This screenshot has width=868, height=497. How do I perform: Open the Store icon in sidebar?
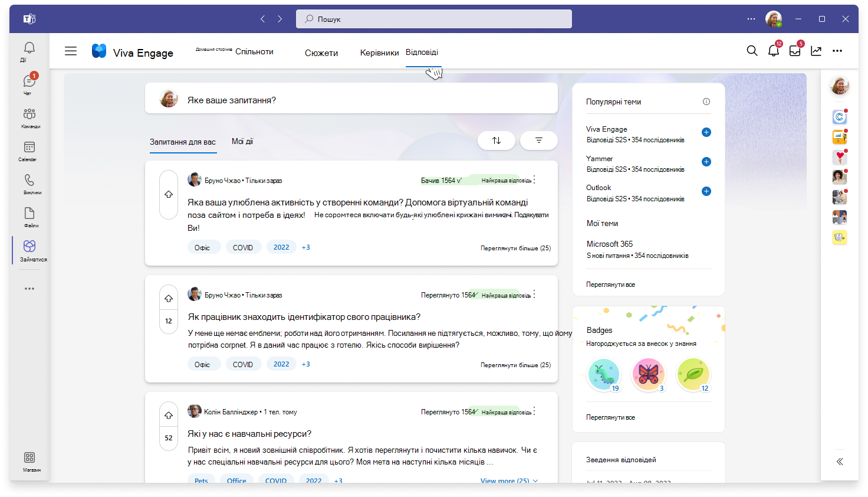pos(29,457)
